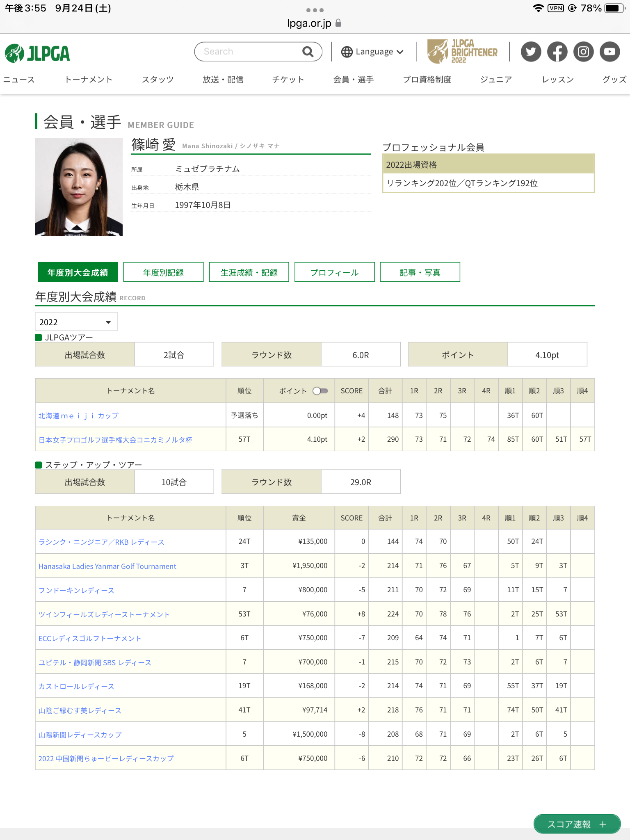This screenshot has width=630, height=840.
Task: Open the スタッツ menu
Action: [158, 80]
